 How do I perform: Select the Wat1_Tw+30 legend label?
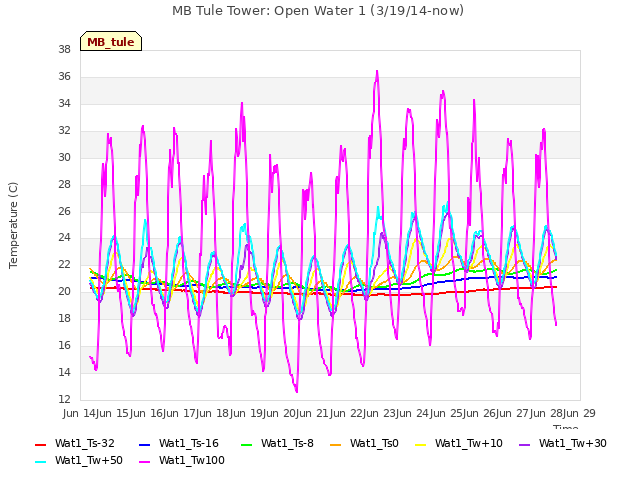pyautogui.click(x=573, y=443)
